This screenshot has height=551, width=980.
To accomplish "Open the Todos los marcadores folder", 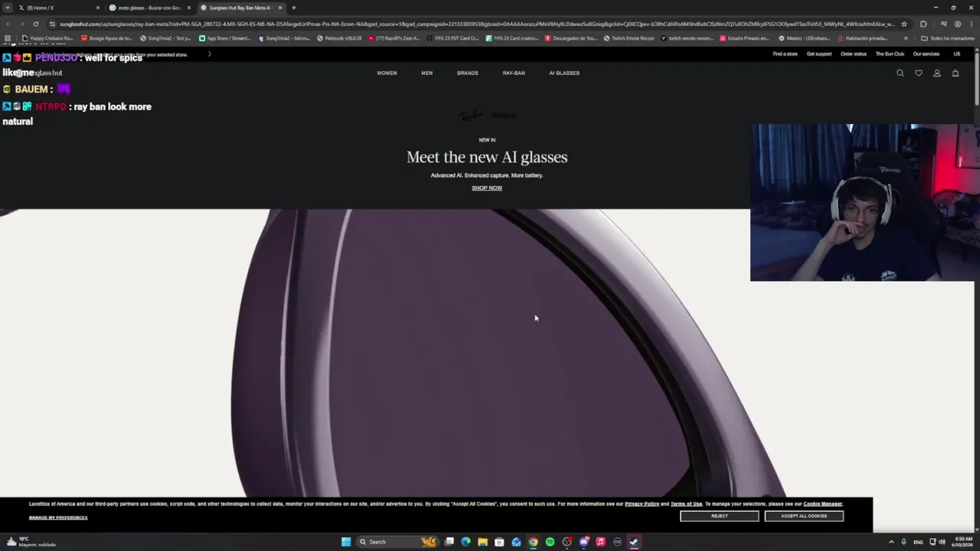I will [948, 38].
